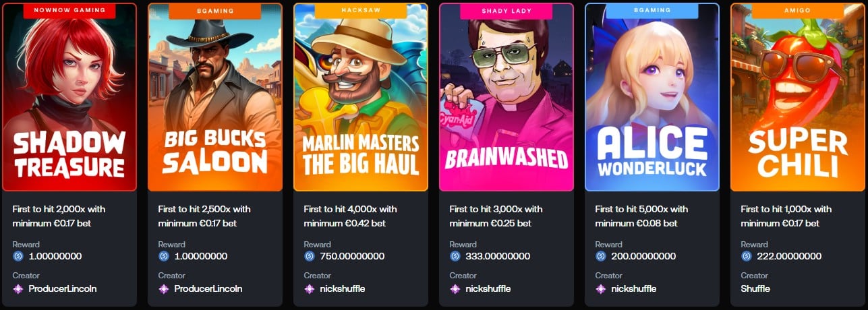This screenshot has width=868, height=310.
Task: Click the AMIGO provider label
Action: pyautogui.click(x=798, y=10)
